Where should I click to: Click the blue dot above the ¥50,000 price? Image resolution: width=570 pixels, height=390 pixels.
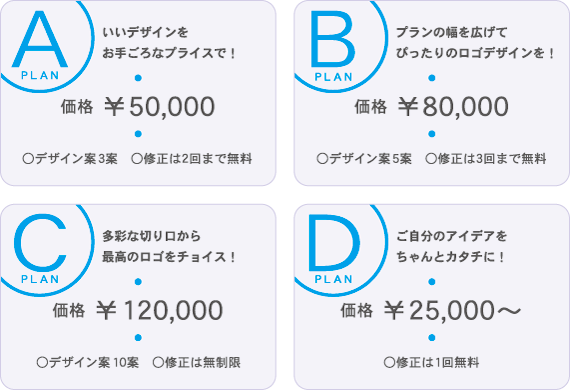pyautogui.click(x=138, y=78)
